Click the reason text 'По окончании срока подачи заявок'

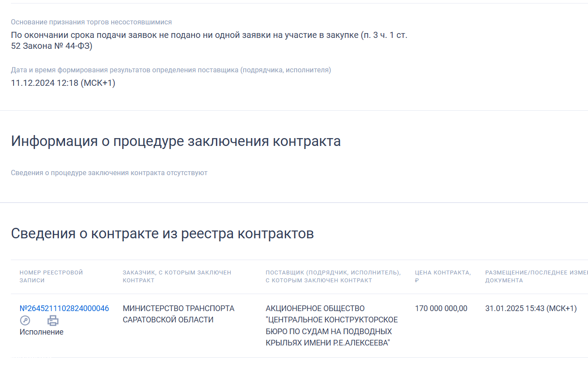pos(209,35)
